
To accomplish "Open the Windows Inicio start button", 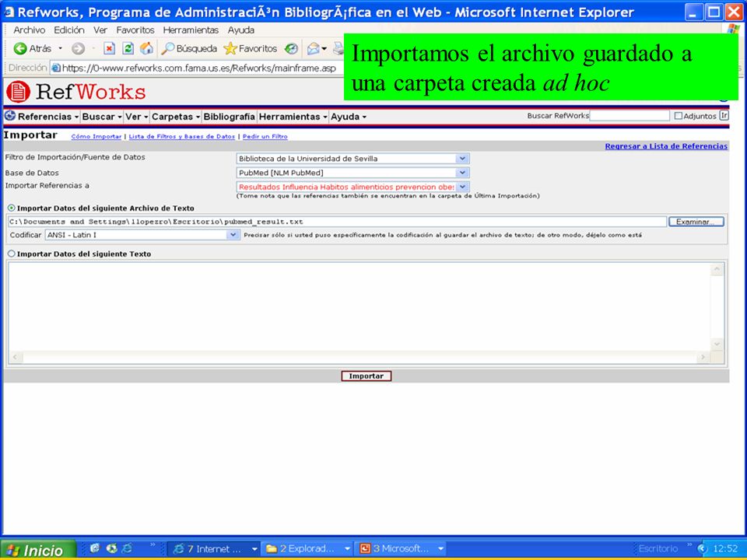I will 38,550.
